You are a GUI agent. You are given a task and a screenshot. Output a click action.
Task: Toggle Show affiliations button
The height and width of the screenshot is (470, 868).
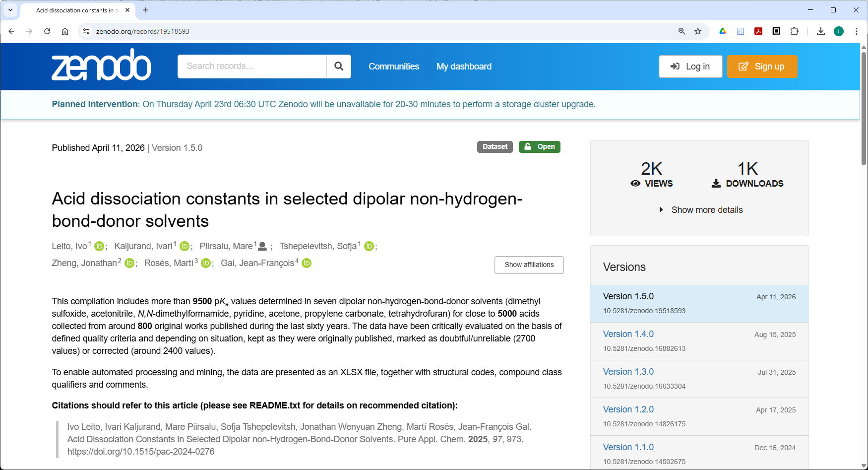pos(529,265)
